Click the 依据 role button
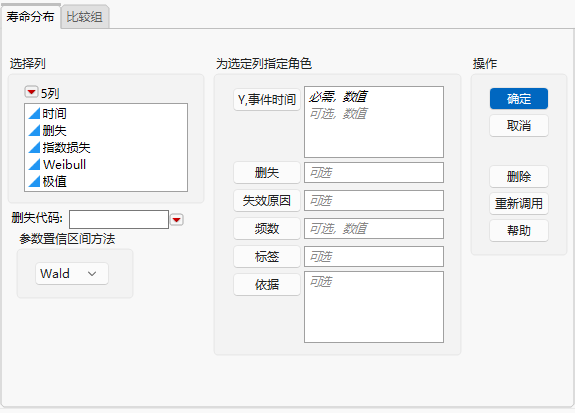 [x=267, y=284]
